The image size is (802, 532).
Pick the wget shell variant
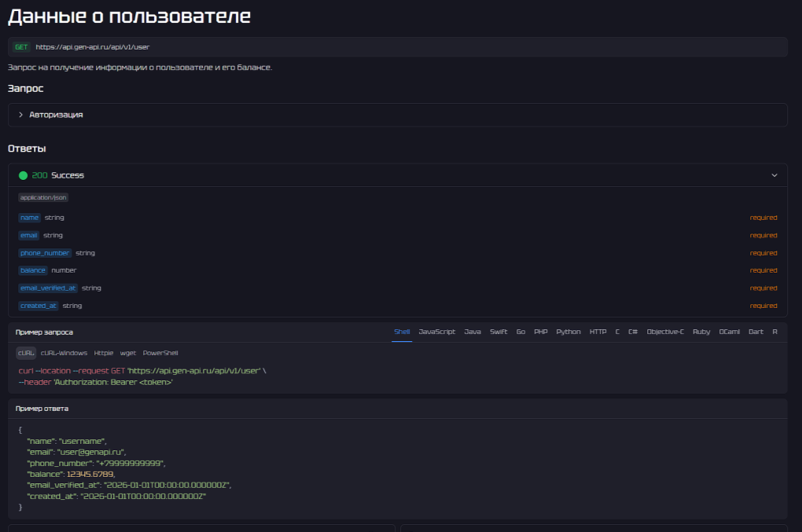(x=128, y=353)
